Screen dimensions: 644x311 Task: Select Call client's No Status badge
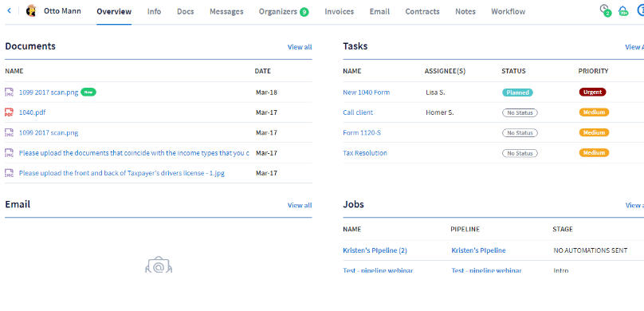(520, 112)
